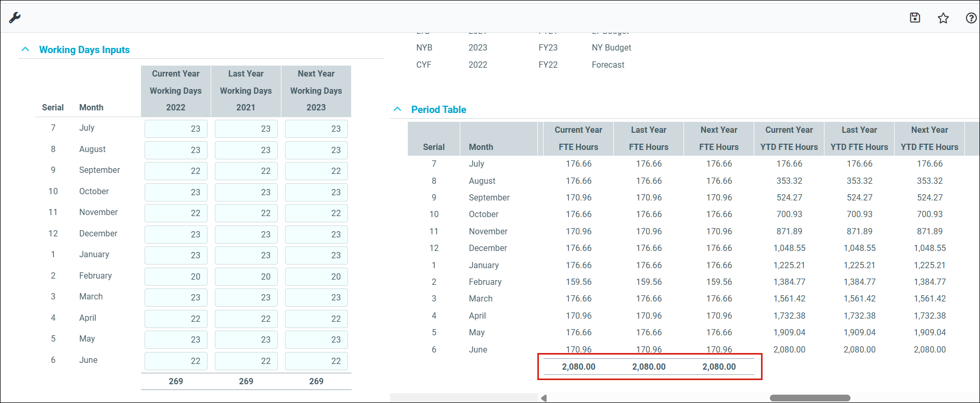Click Next Year Working Days 2023 header
This screenshot has height=403, width=980.
point(316,91)
